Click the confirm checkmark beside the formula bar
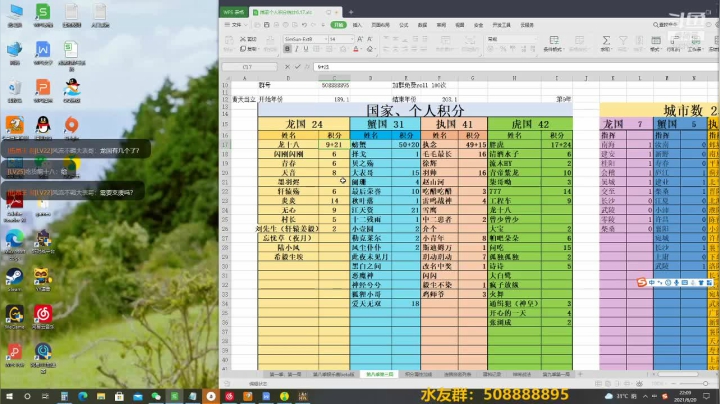 [298, 67]
